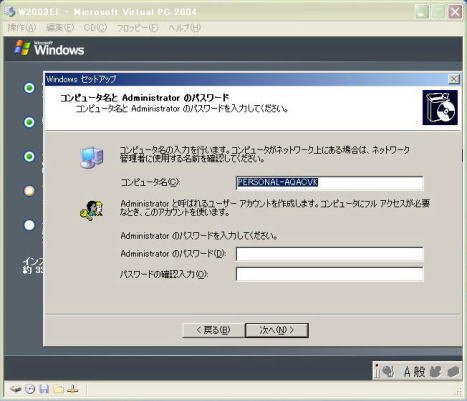This screenshot has width=467, height=401.
Task: Click the Administrator users icon with key
Action: pyautogui.click(x=91, y=211)
